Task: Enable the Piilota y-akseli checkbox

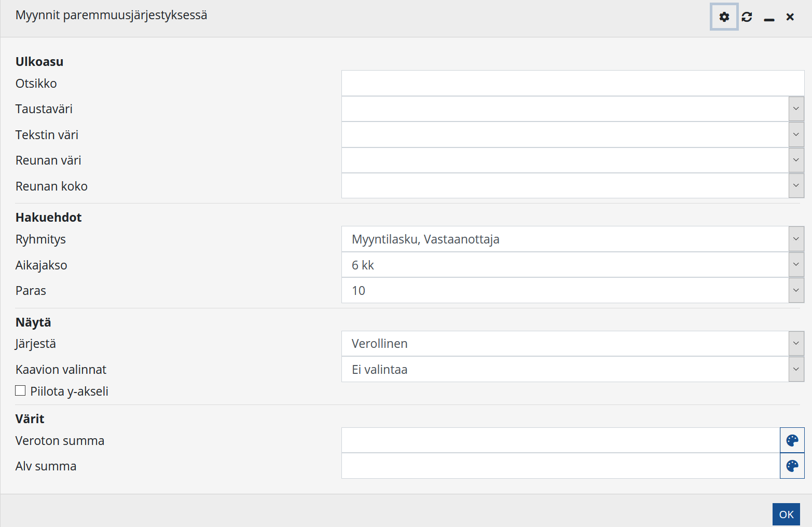Action: [21, 390]
